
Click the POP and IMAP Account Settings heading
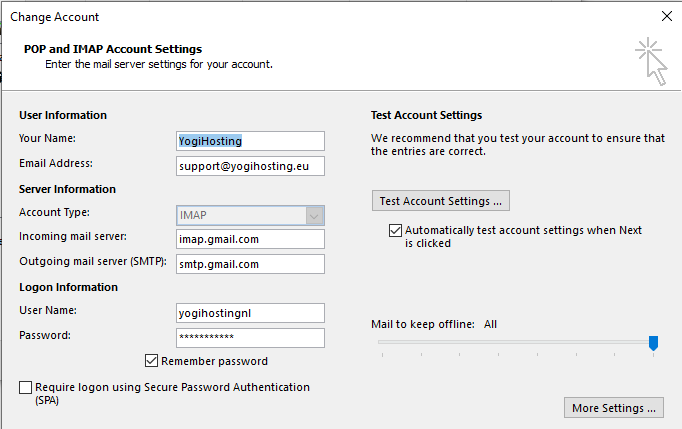113,49
